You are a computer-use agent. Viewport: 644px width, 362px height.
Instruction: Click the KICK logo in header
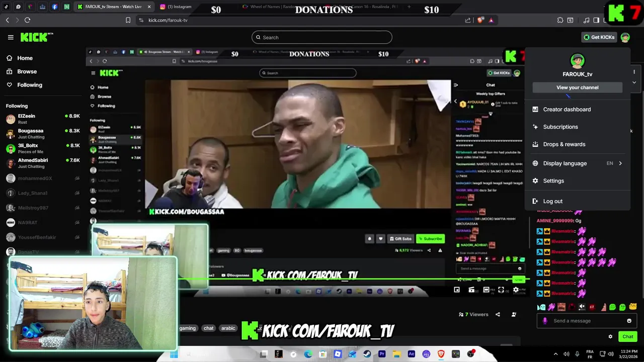36,37
